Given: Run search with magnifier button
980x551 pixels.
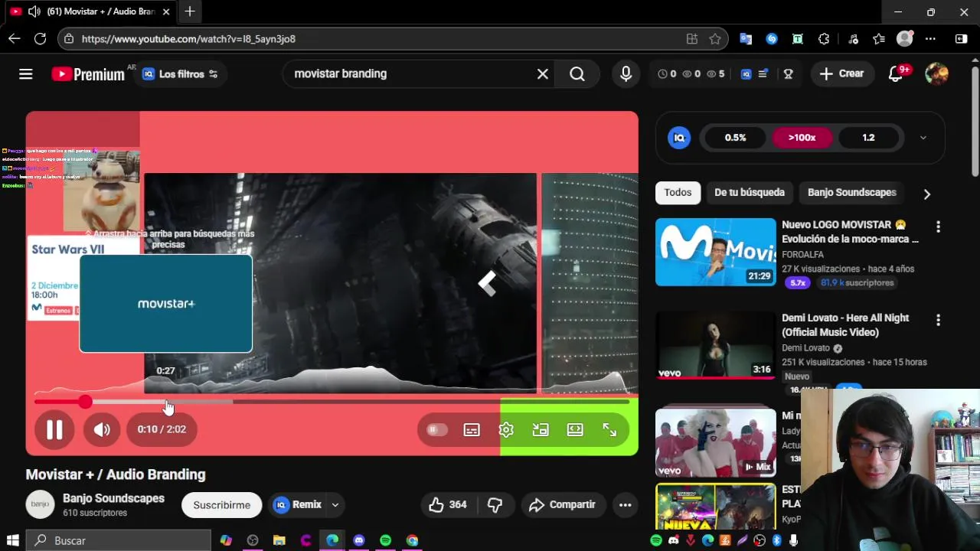Looking at the screenshot, I should coord(577,74).
